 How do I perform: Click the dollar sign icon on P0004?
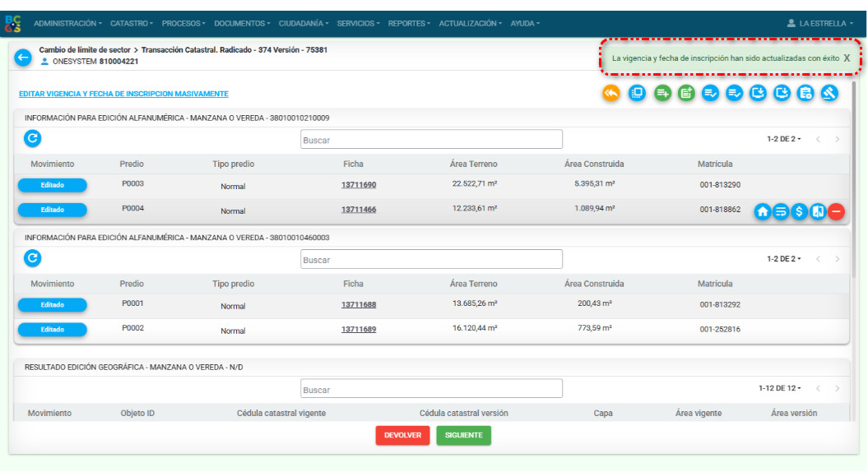pos(800,211)
